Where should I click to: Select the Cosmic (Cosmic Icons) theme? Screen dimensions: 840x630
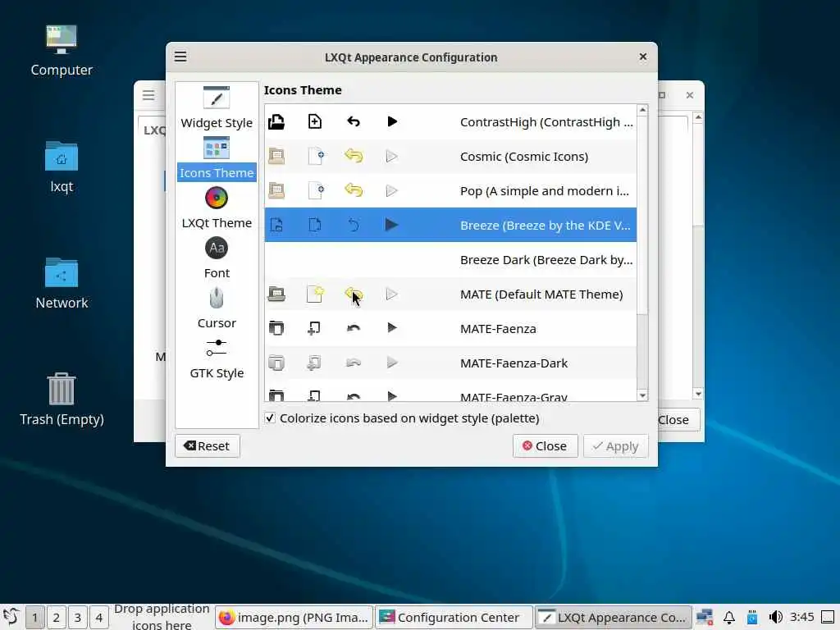click(450, 157)
